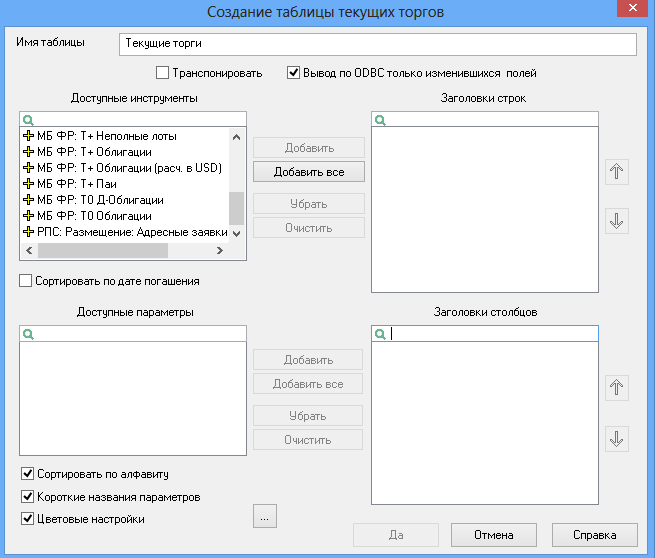Click the Имя таблицы text field

click(x=378, y=44)
